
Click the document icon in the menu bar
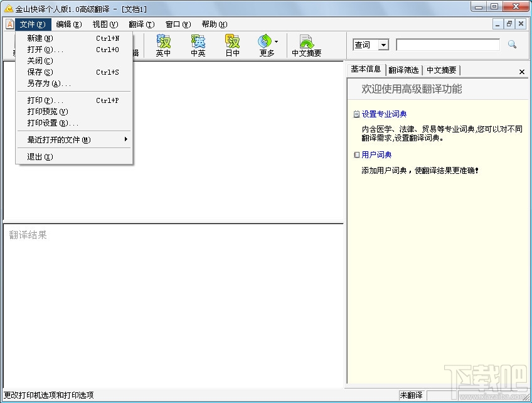[x=10, y=24]
